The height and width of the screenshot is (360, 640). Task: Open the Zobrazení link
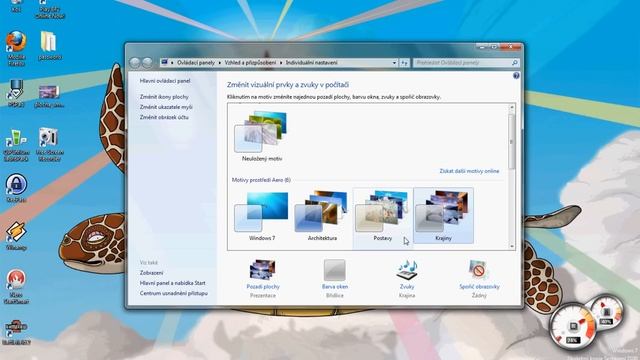click(151, 273)
